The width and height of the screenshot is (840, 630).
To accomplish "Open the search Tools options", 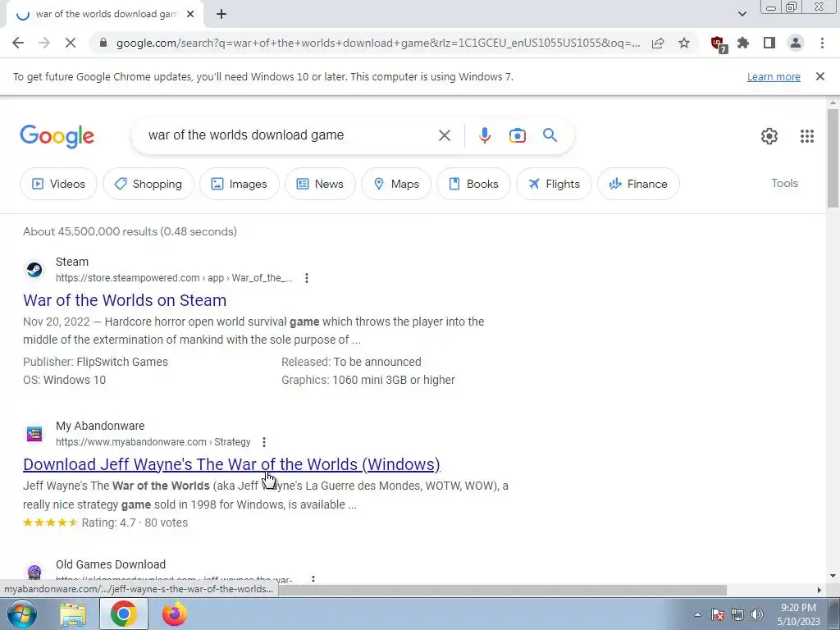I will 784,183.
